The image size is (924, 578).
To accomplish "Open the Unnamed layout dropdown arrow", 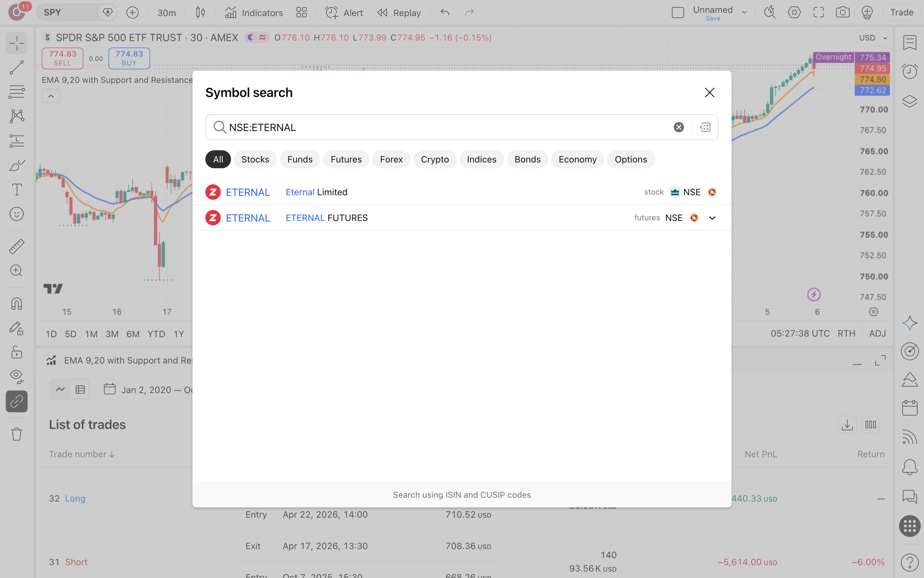I will coord(744,13).
